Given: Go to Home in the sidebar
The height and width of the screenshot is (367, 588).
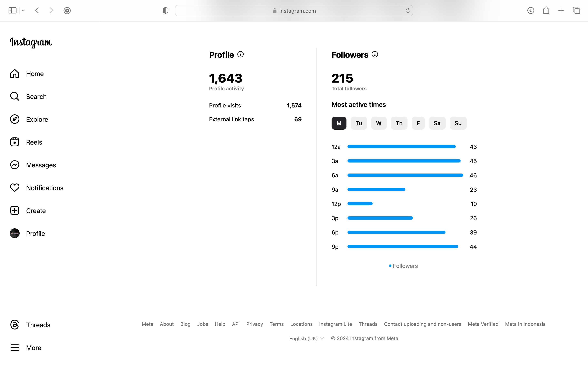Looking at the screenshot, I should (35, 74).
